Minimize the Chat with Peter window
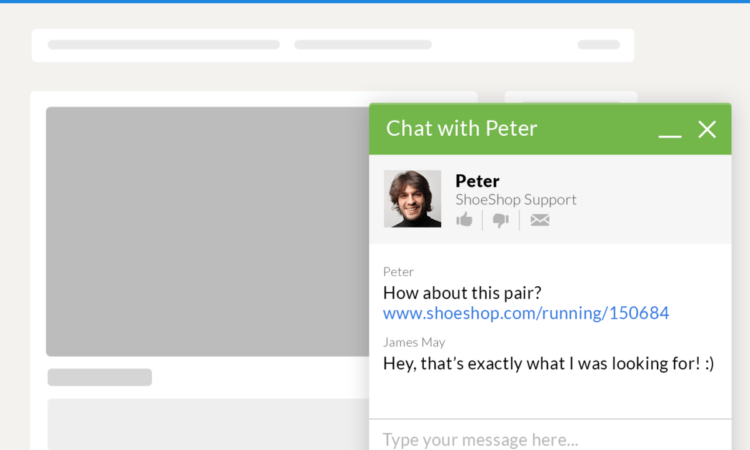This screenshot has width=750, height=450. tap(670, 130)
